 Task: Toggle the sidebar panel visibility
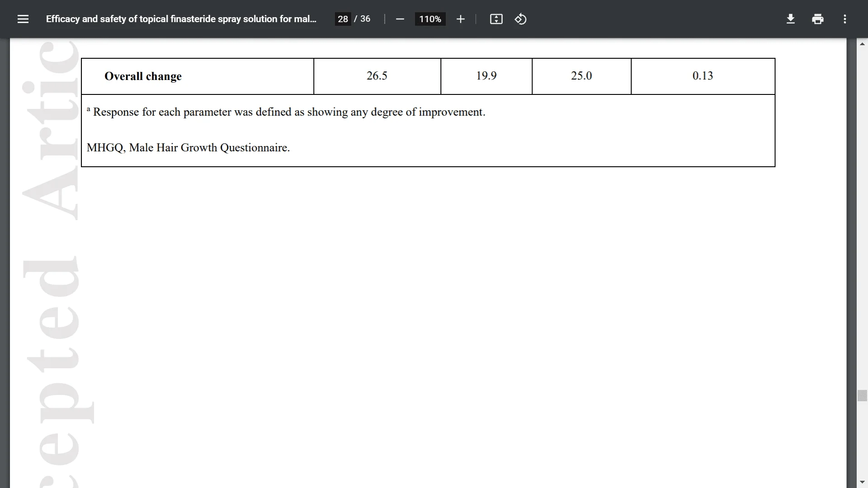pyautogui.click(x=23, y=19)
